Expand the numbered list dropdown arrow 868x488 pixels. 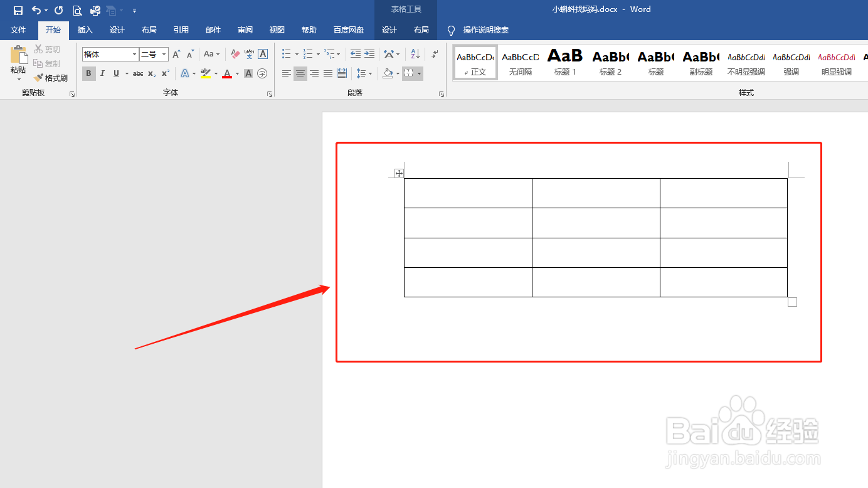point(318,55)
